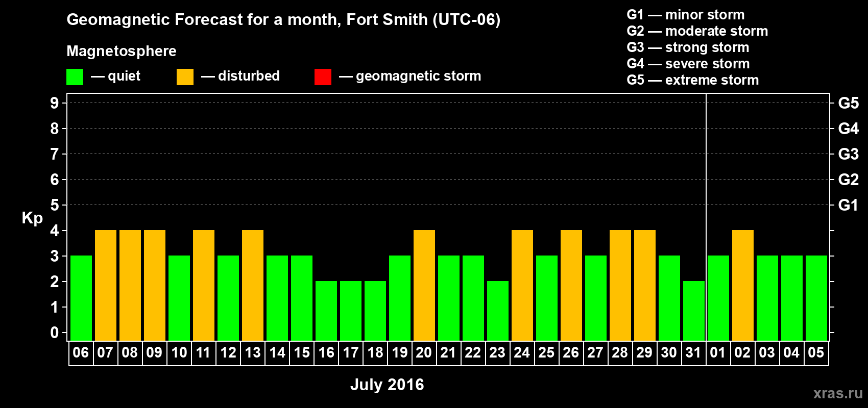868x408 pixels.
Task: Click the 'G4 — severe storm' legend line
Action: pyautogui.click(x=688, y=64)
